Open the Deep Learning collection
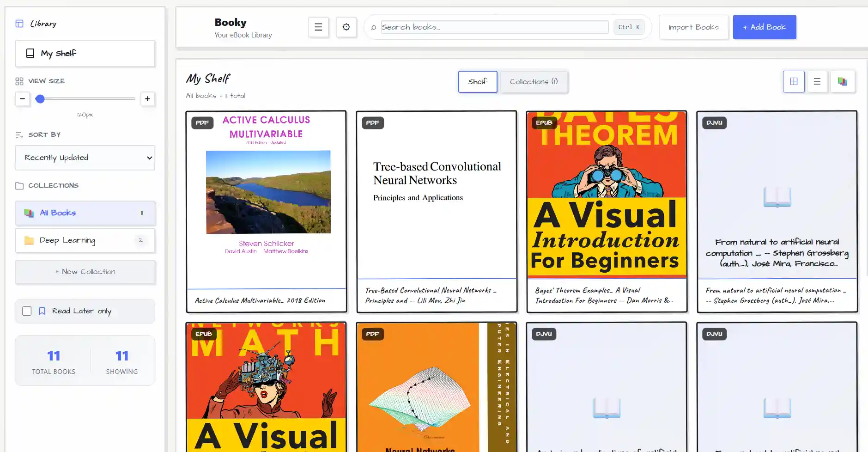Screen dimensions: 868x452 [x=85, y=240]
